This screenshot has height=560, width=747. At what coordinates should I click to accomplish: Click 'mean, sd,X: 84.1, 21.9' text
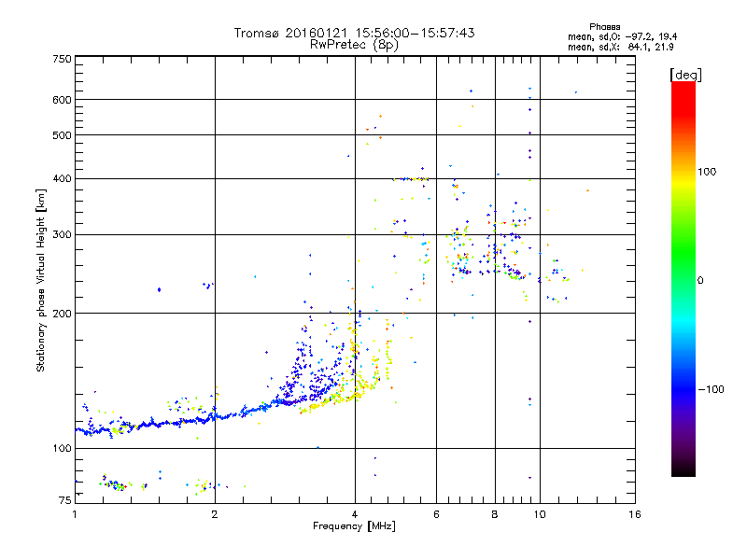[x=620, y=47]
